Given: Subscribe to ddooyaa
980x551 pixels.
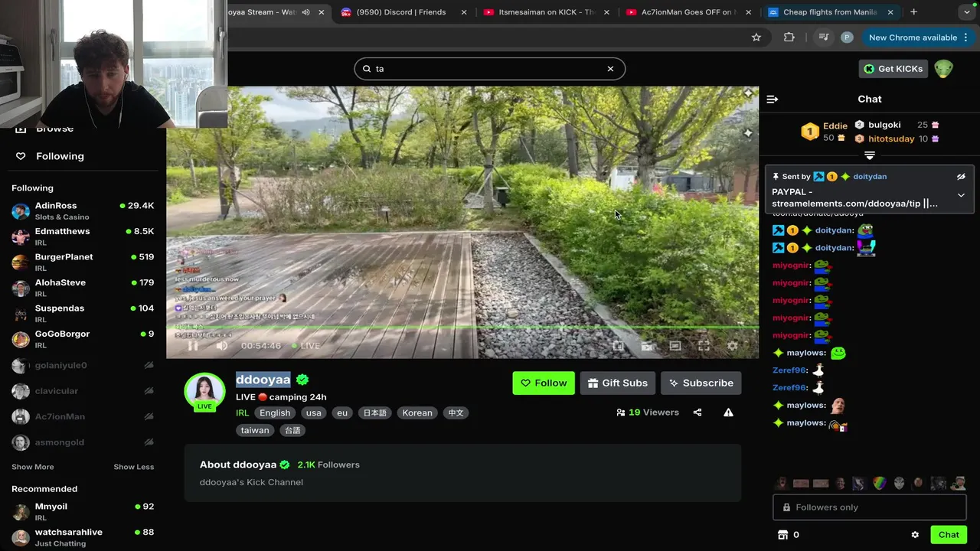Looking at the screenshot, I should [x=701, y=383].
